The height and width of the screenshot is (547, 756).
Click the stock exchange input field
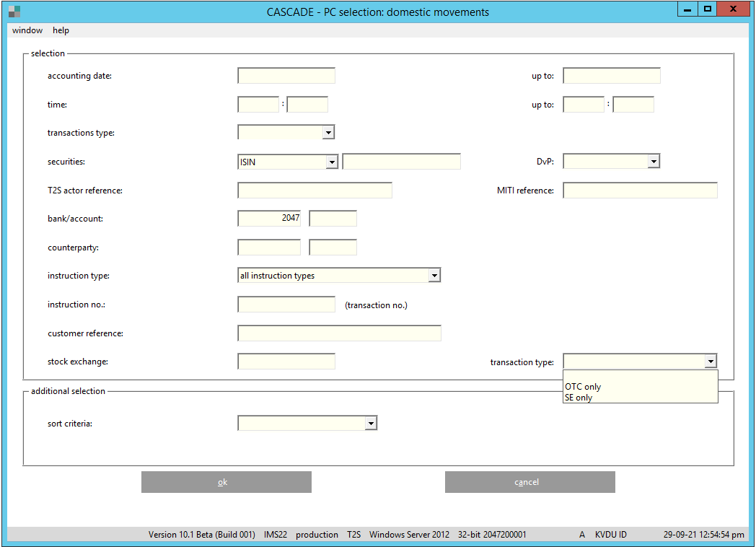tap(286, 362)
